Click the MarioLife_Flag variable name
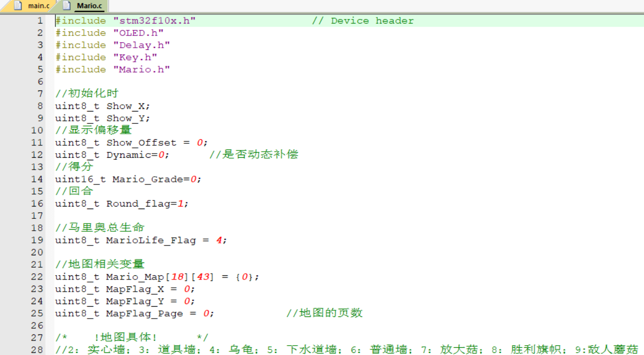 [151, 240]
